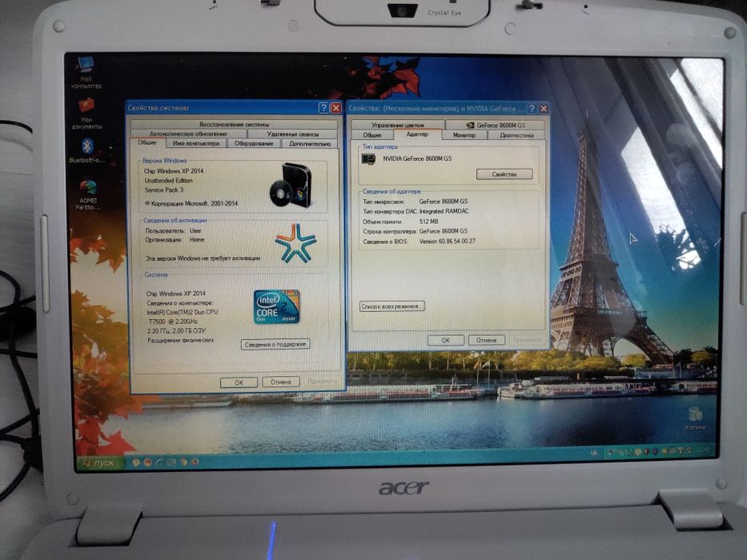Open Удаленные сеансы tab
The image size is (747, 560).
point(292,134)
